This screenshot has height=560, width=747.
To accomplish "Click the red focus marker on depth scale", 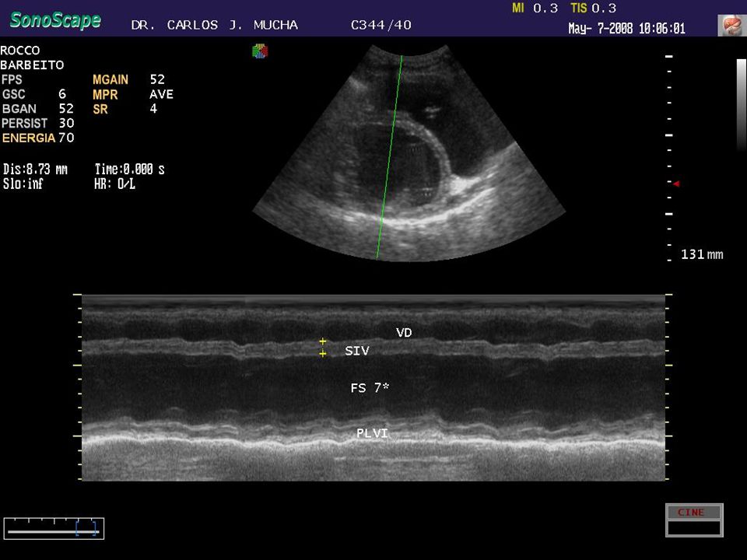I will [x=675, y=184].
